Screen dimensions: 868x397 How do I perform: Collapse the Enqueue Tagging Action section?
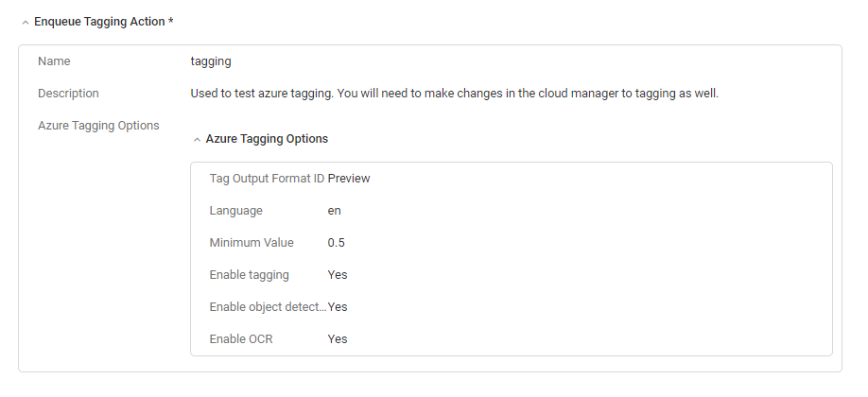(25, 23)
